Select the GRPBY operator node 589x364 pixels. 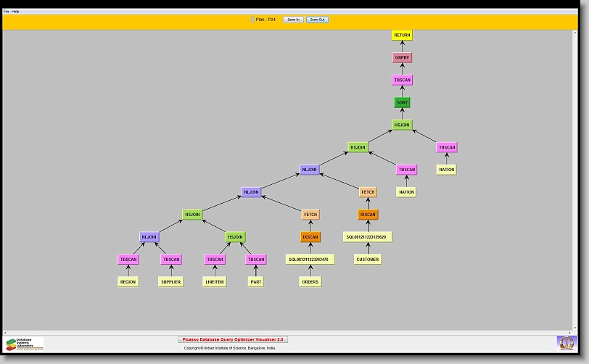402,57
